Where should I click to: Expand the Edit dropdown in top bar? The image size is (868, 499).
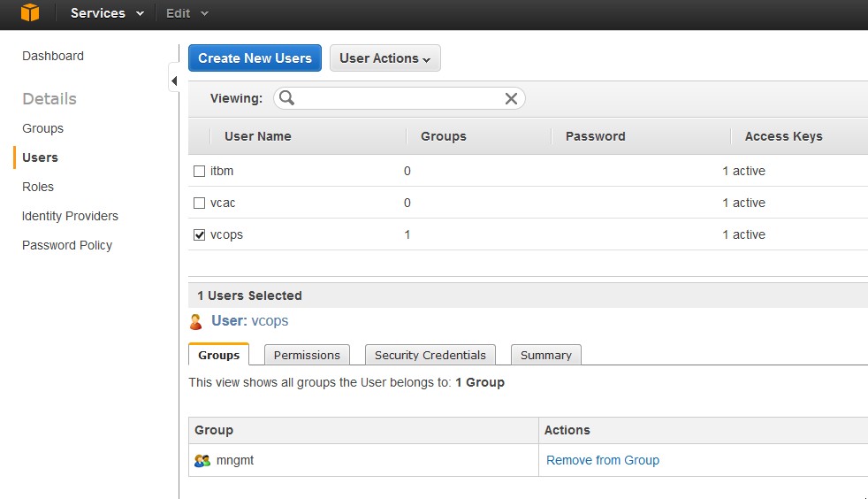(187, 13)
